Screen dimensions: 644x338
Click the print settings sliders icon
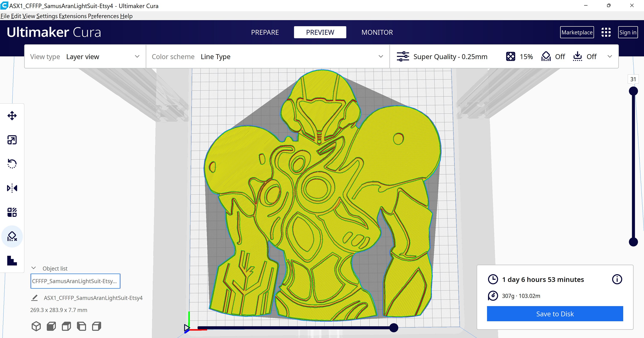point(403,57)
